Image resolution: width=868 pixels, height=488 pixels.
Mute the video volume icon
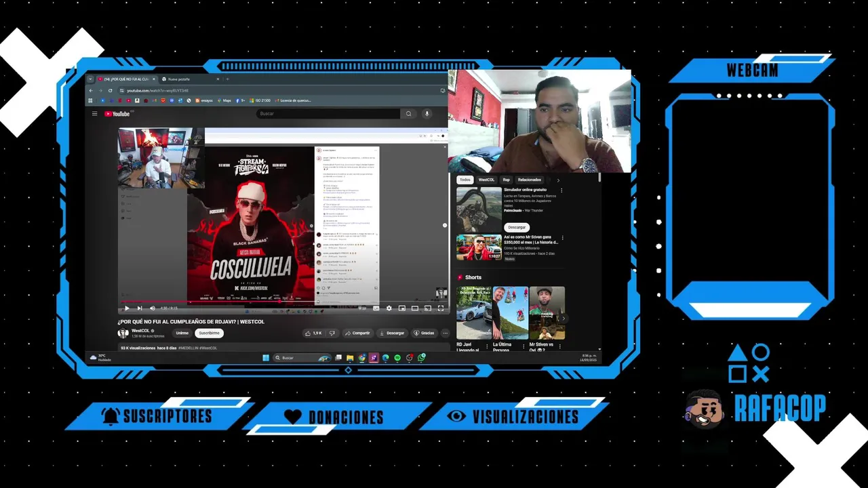coord(153,308)
